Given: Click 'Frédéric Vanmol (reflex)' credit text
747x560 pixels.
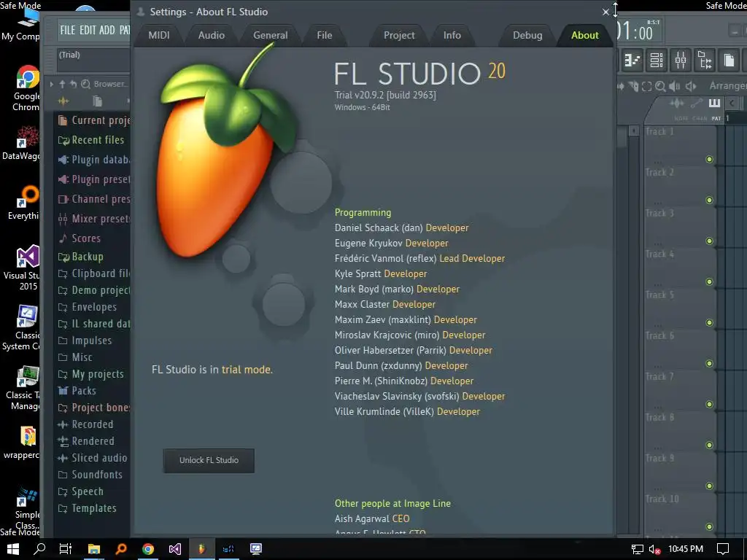Looking at the screenshot, I should pos(385,259).
